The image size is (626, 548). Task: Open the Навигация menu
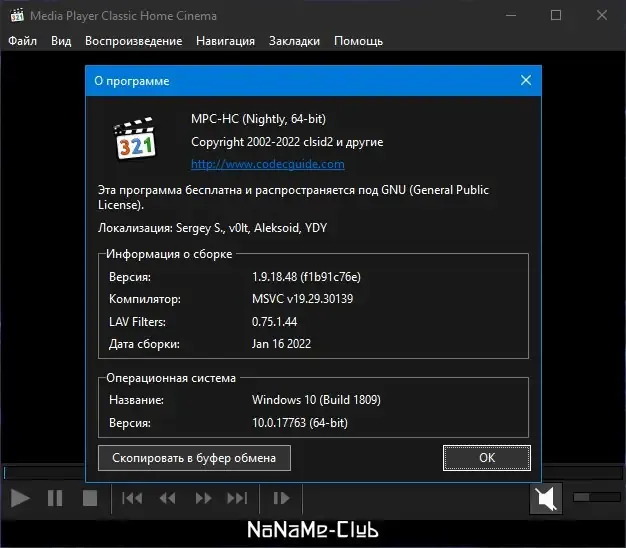click(x=225, y=41)
